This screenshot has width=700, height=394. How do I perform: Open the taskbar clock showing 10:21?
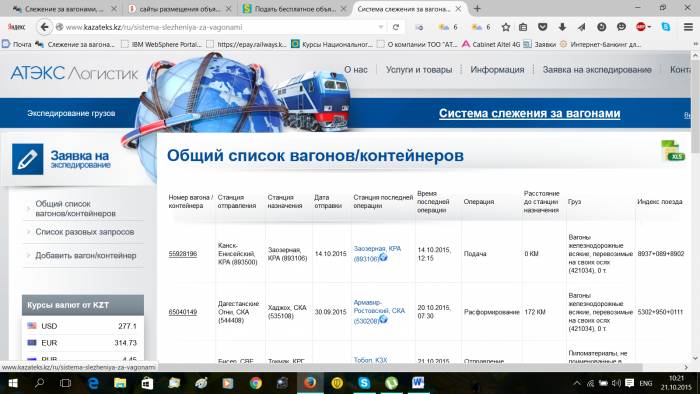(677, 383)
